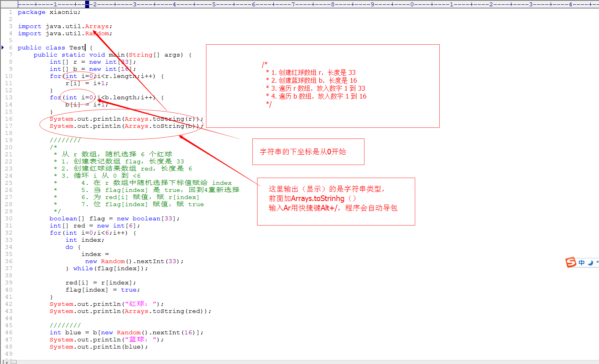This screenshot has height=364, width=599.
Task: Click comment line '从 r 数组, 随机选择 6 个红球'
Action: [113, 154]
